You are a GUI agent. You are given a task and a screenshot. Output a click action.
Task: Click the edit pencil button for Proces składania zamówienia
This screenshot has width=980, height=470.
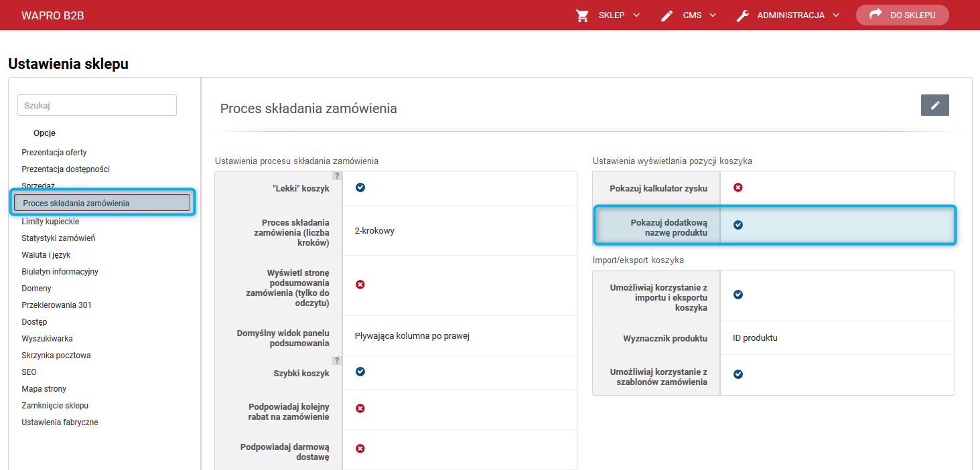(x=935, y=105)
